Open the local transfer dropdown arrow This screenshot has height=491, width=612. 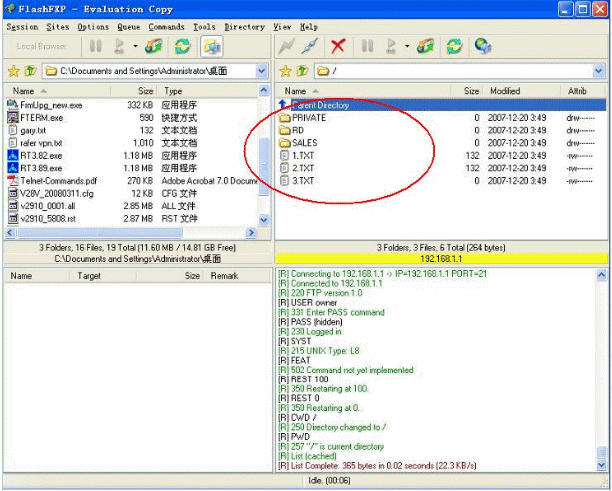click(135, 46)
